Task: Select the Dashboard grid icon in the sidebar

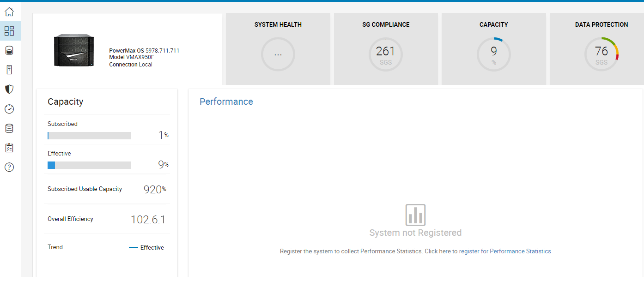Action: (x=9, y=31)
